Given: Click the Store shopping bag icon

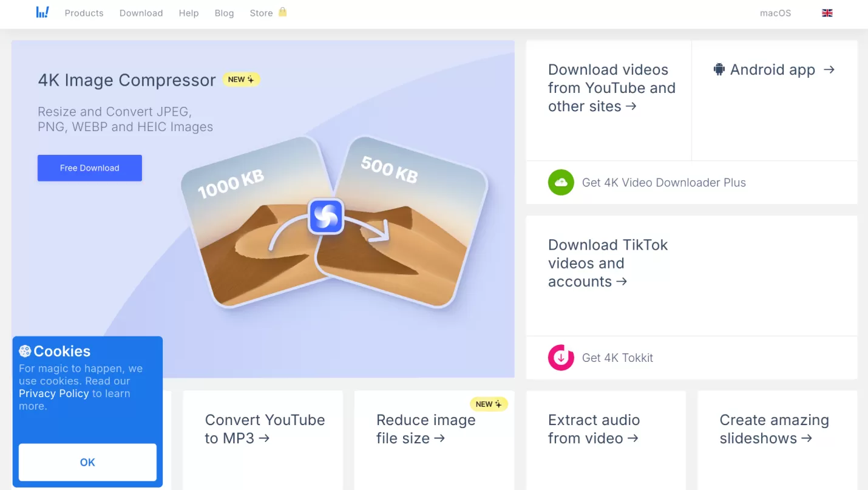Looking at the screenshot, I should click(282, 12).
